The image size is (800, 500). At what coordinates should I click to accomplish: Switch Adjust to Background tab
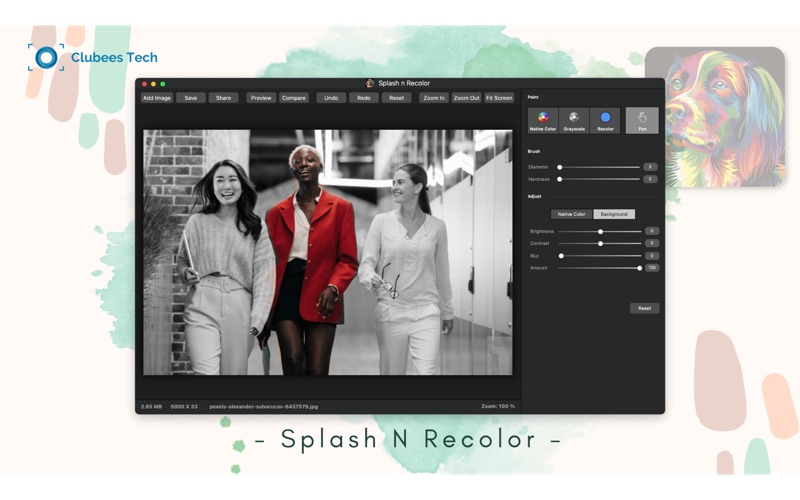click(614, 214)
